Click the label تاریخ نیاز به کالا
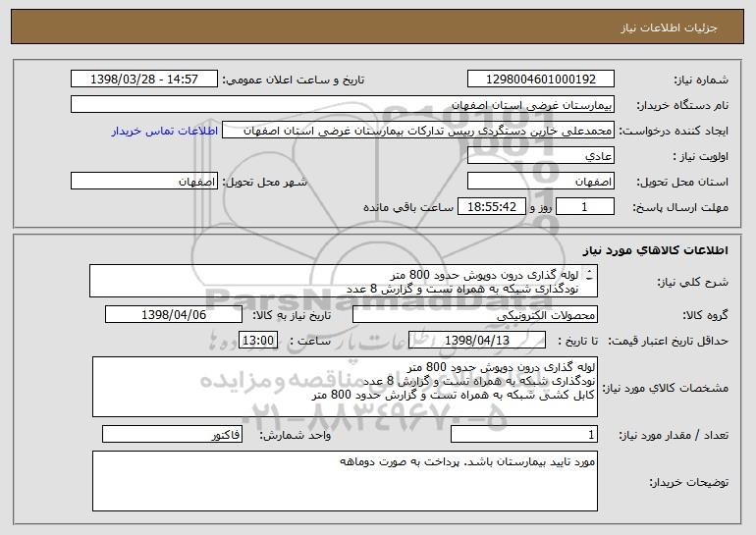This screenshot has height=535, width=756. (x=292, y=316)
